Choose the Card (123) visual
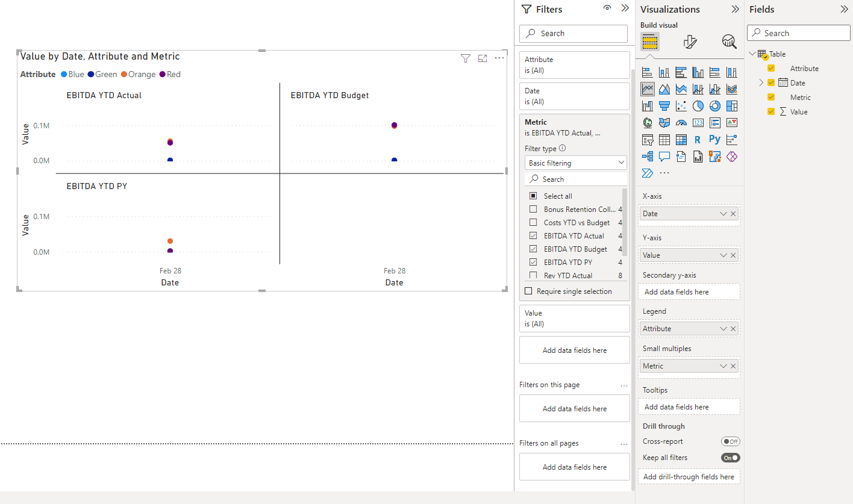Viewport: 853px width, 504px height. 698,123
